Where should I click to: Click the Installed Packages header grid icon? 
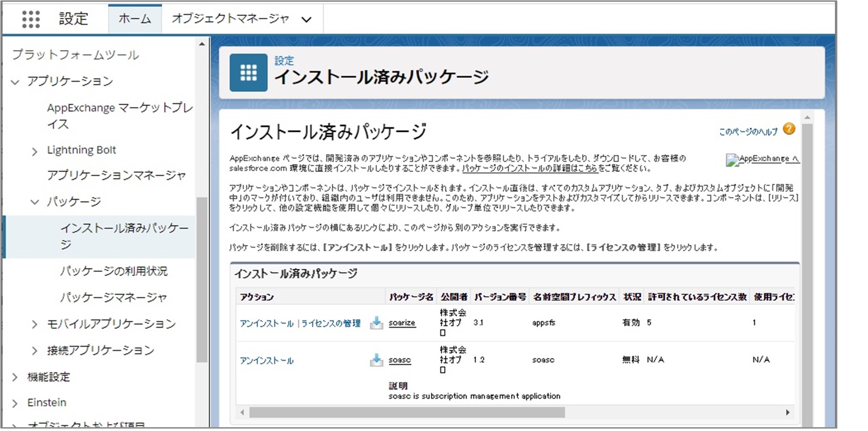coord(248,72)
